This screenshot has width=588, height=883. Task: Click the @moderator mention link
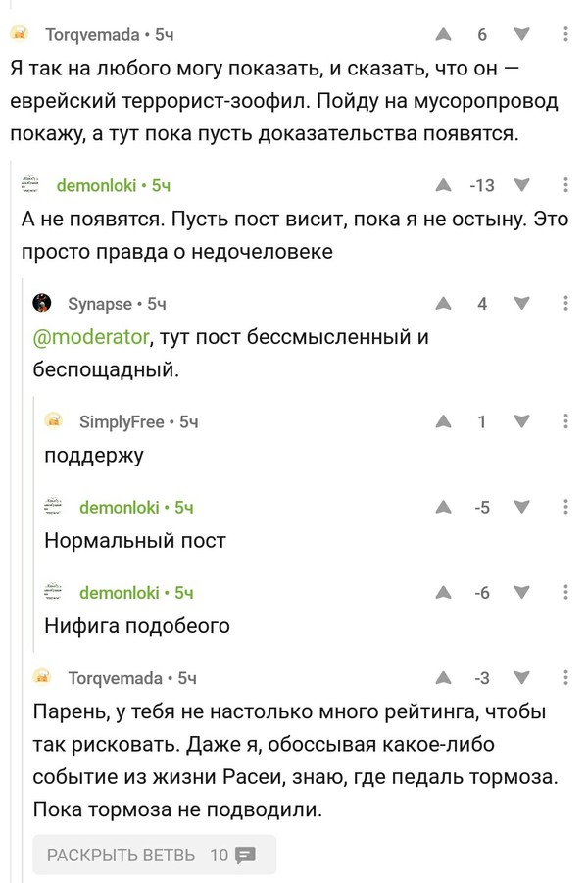(x=92, y=338)
